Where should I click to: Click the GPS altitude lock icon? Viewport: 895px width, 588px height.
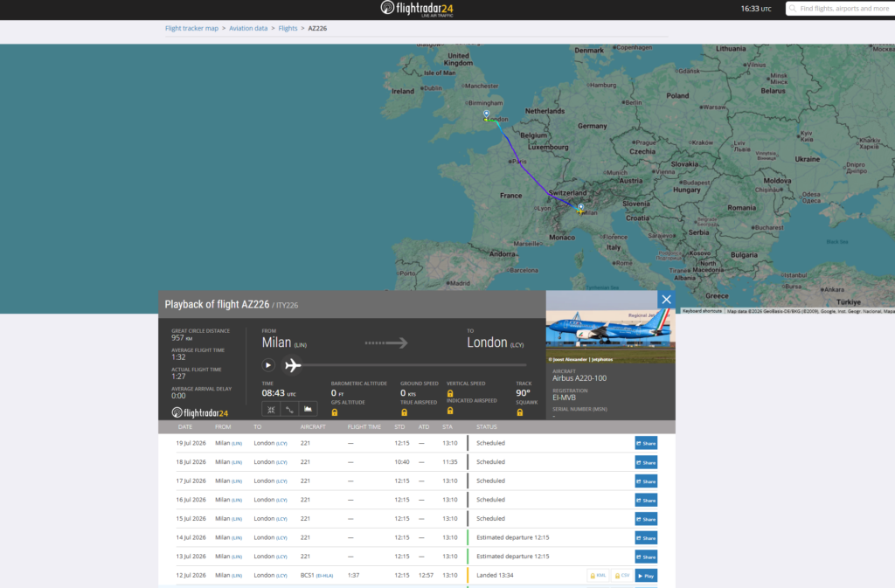coord(335,412)
